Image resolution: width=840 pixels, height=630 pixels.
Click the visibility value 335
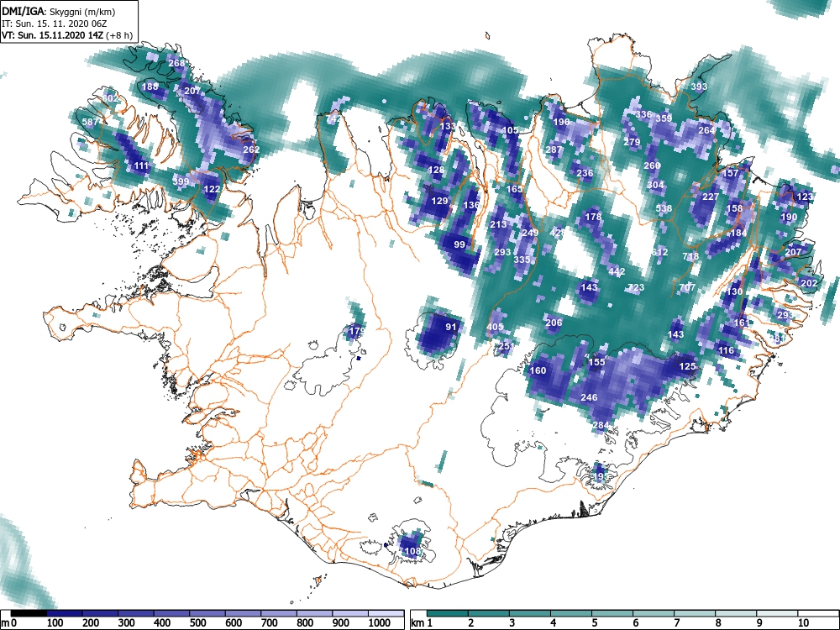(x=522, y=260)
